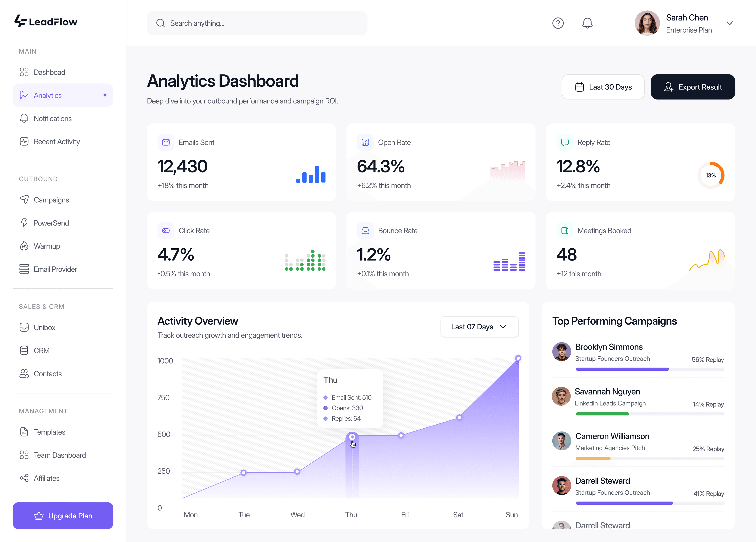This screenshot has width=756, height=542.
Task: Select PowerSend from the Outbound menu
Action: [x=51, y=223]
